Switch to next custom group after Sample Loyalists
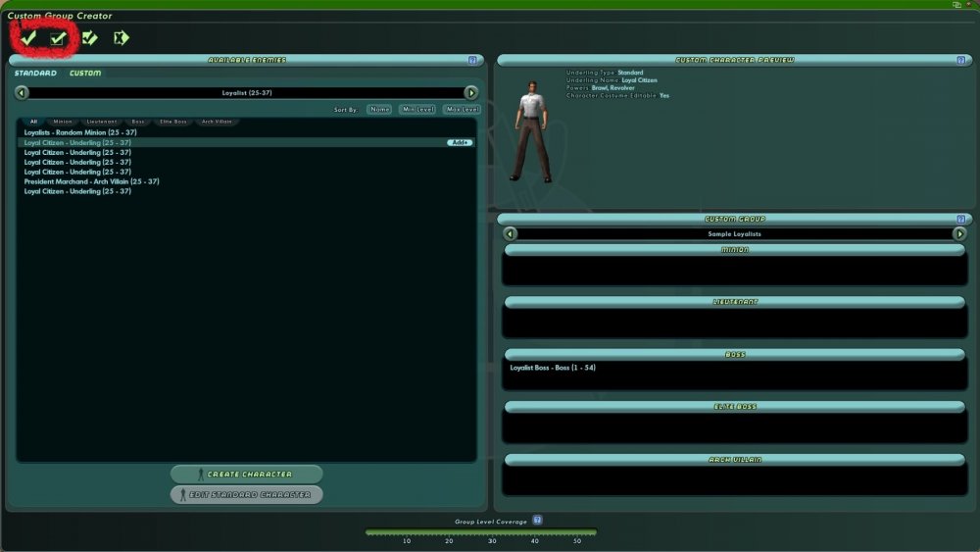980x552 pixels. [x=959, y=234]
